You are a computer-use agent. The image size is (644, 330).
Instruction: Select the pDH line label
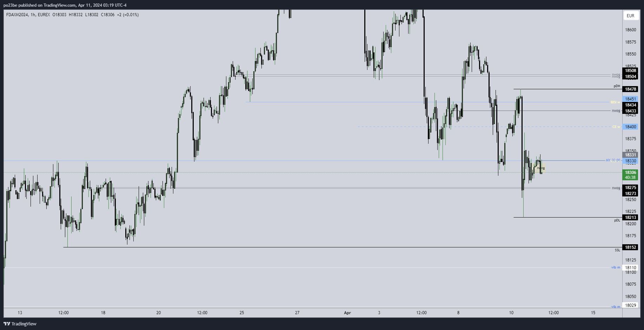click(x=617, y=86)
